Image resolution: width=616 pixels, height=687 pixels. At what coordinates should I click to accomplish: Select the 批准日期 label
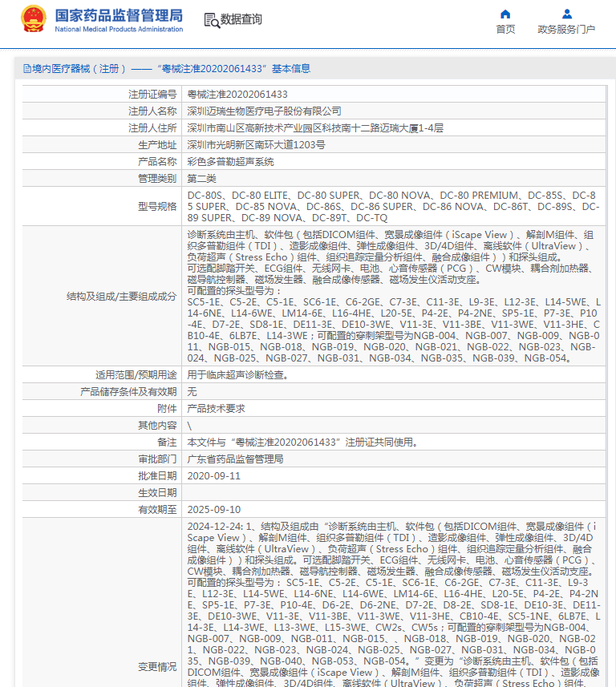pyautogui.click(x=157, y=476)
